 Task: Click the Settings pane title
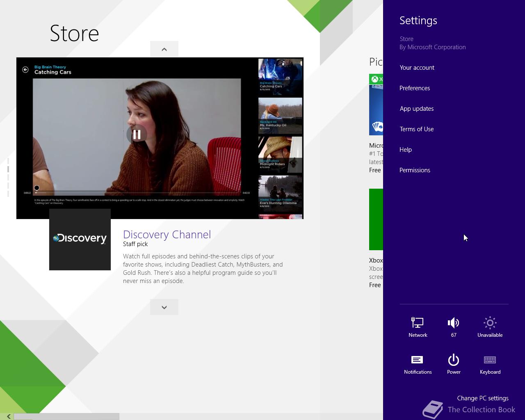point(418,21)
